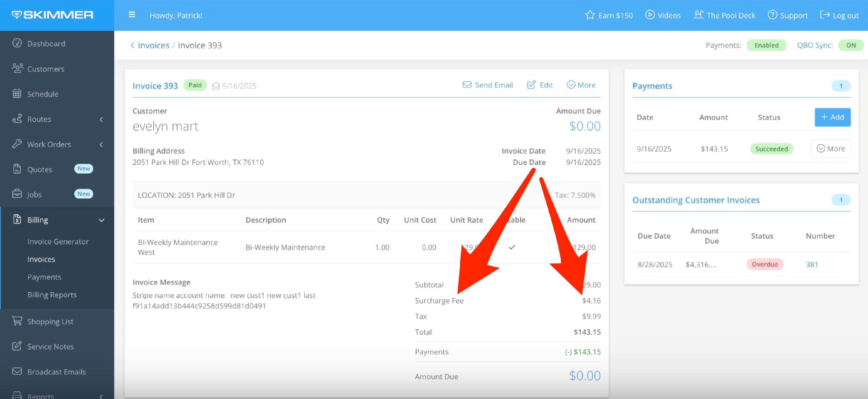Open the invoice More dropdown
868x399 pixels.
[x=581, y=85]
